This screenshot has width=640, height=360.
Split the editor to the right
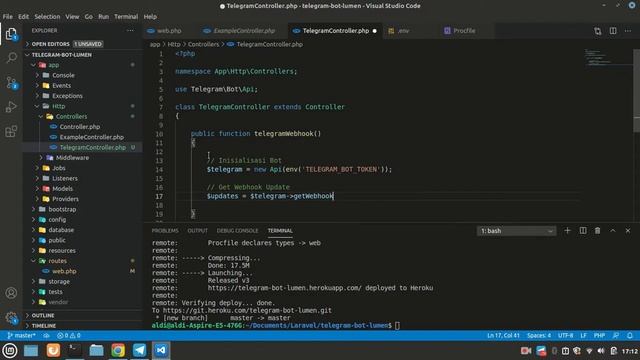point(613,31)
